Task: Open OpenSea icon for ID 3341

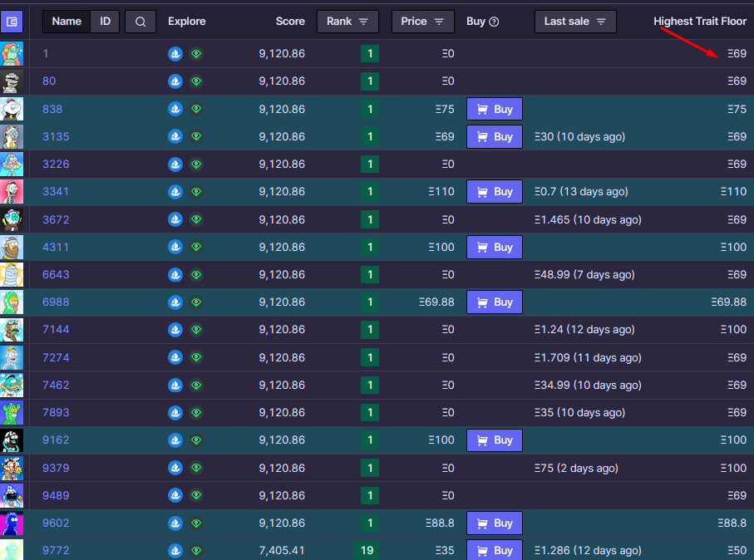Action: (175, 192)
